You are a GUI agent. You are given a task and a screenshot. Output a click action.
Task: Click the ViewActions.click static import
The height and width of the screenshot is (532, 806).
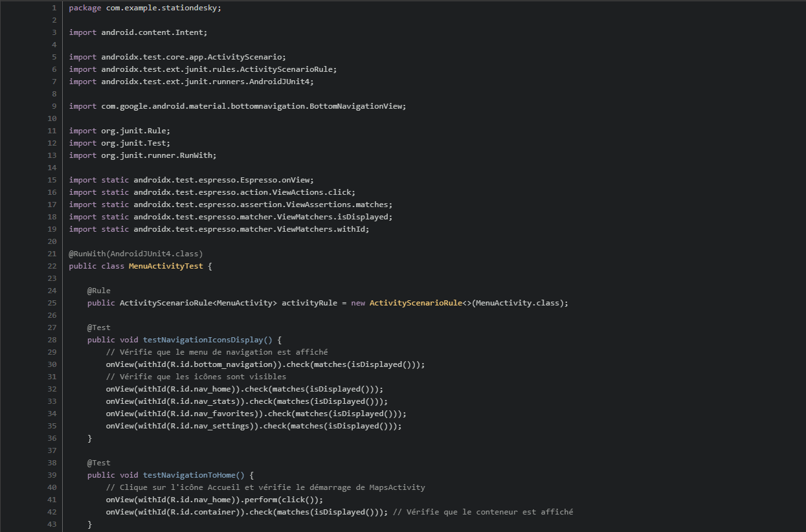tap(212, 192)
